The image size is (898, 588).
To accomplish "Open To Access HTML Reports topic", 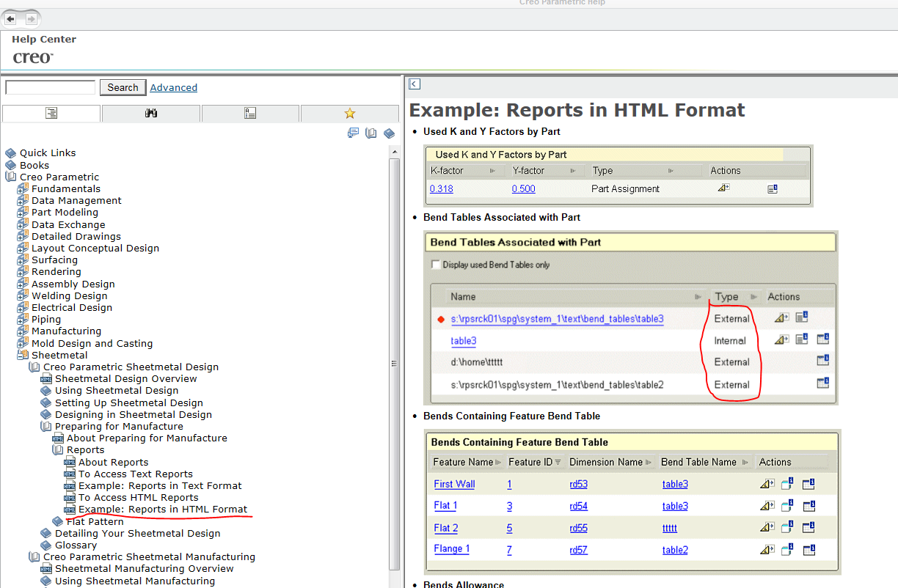I will (139, 497).
